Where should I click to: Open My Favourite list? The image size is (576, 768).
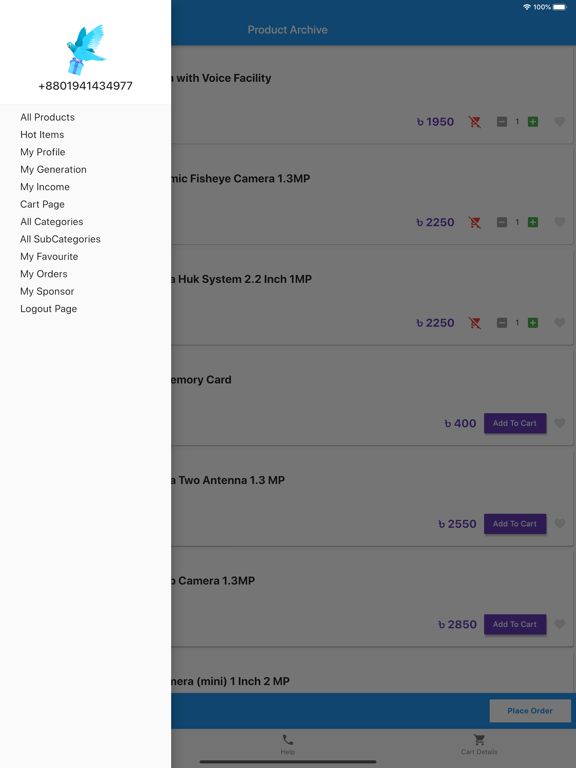coord(49,257)
